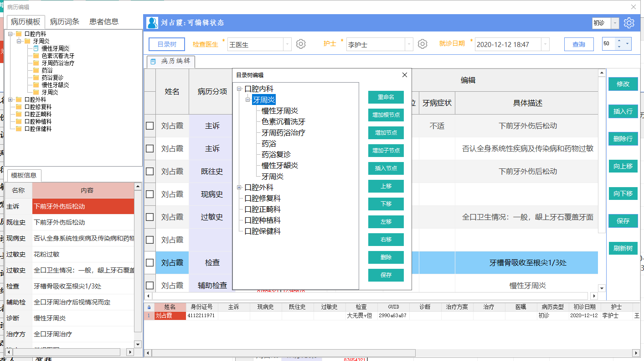Click 右移 button in dialog

[386, 240]
